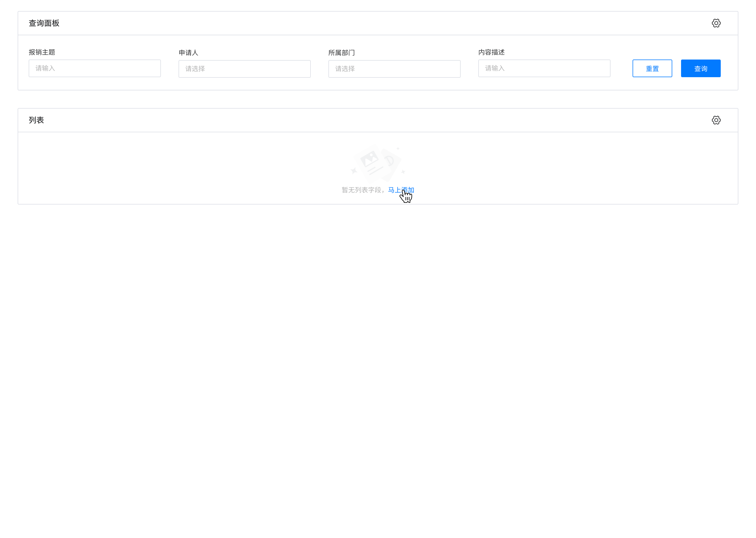Expand the 所属部门 select dropdown

click(394, 69)
